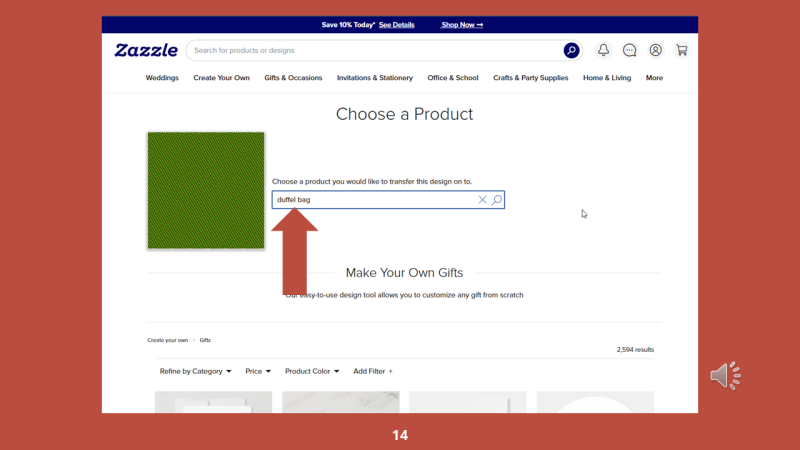This screenshot has height=450, width=800.
Task: Click Add Filter button
Action: [373, 371]
